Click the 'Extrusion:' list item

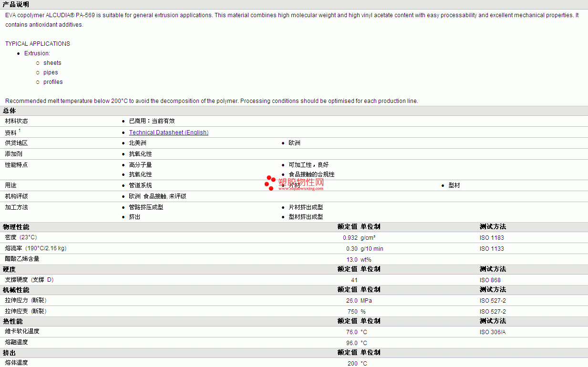[x=37, y=53]
